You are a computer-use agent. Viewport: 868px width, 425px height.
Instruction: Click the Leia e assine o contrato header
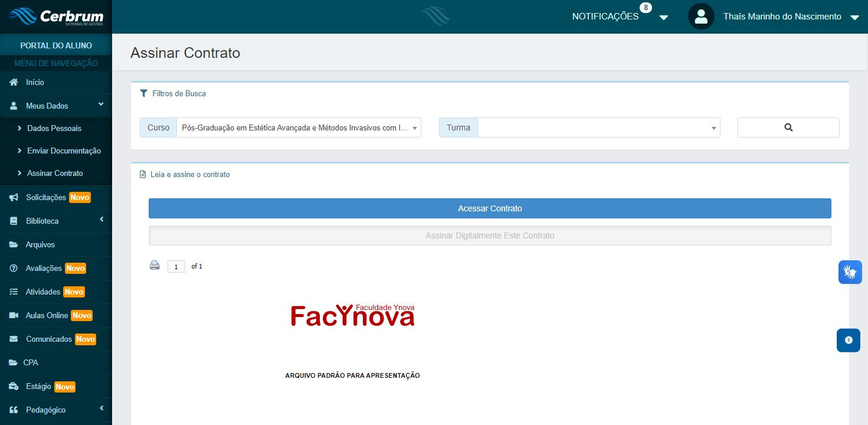coord(190,175)
